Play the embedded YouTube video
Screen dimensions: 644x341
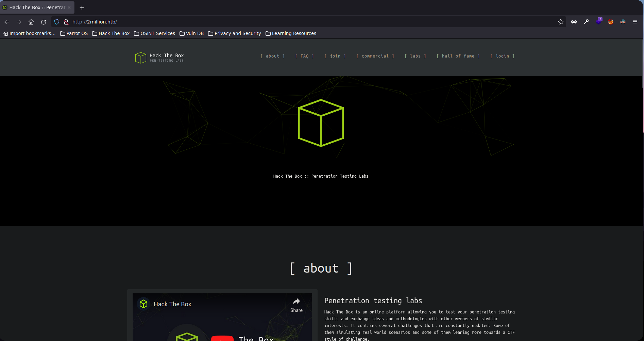(x=222, y=338)
